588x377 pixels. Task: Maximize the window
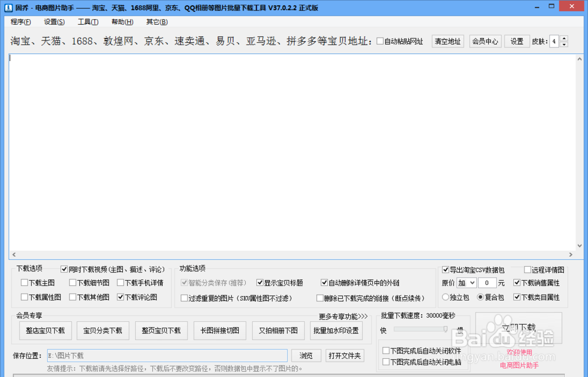(552, 6)
